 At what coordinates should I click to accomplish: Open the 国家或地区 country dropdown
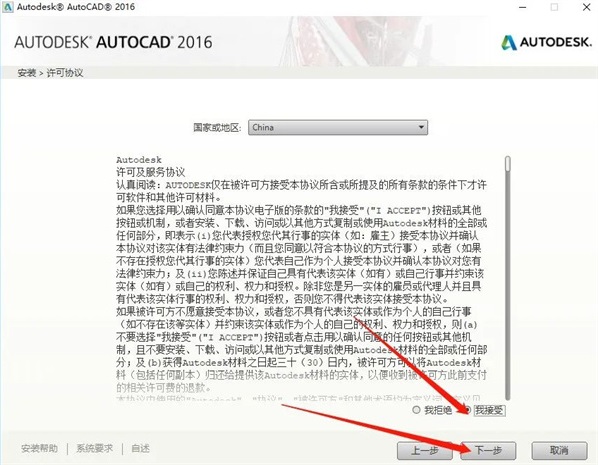click(338, 127)
